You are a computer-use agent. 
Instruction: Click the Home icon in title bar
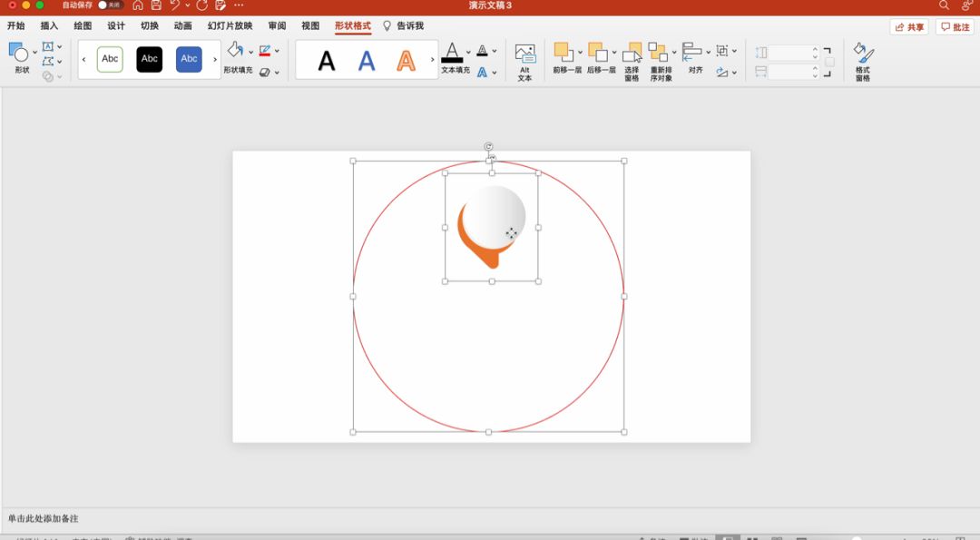[138, 5]
